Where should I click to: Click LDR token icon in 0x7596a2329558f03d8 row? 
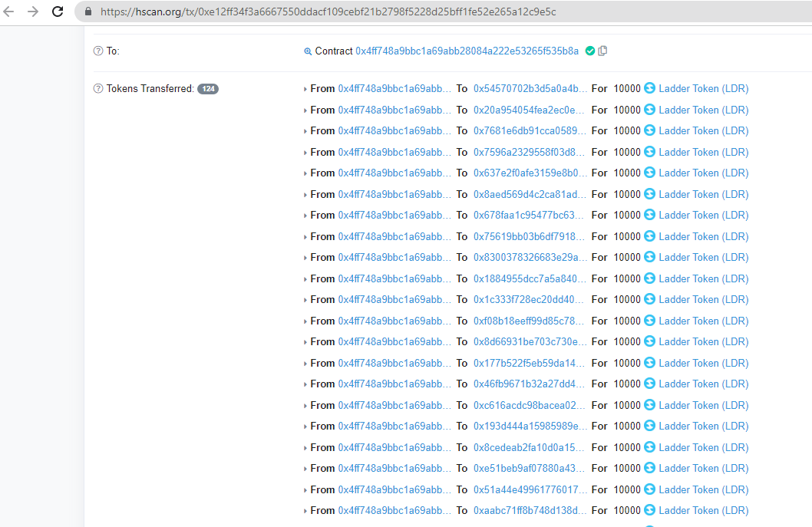649,152
